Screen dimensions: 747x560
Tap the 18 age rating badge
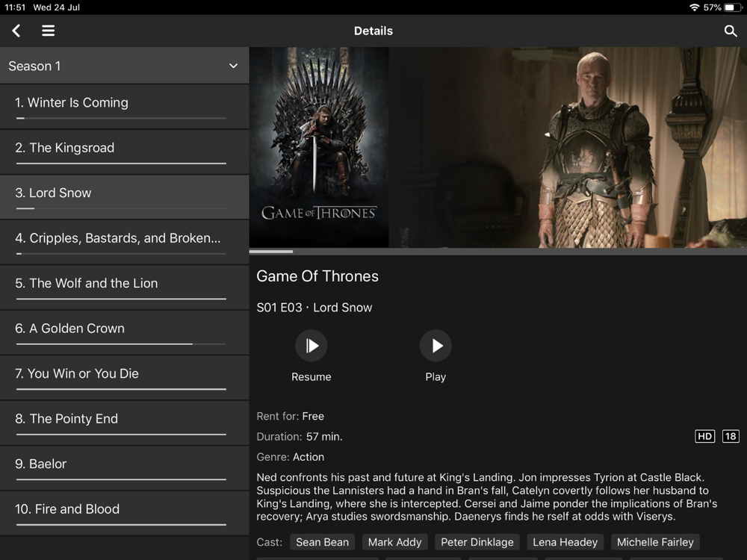pos(731,436)
